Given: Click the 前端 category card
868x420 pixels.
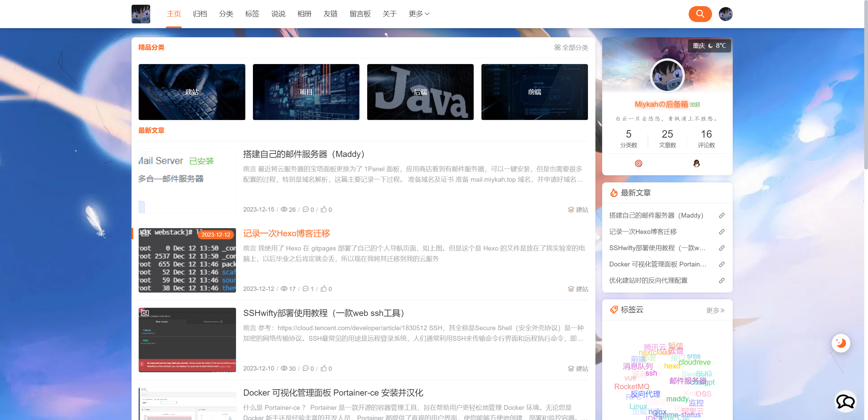Looking at the screenshot, I should tap(534, 91).
